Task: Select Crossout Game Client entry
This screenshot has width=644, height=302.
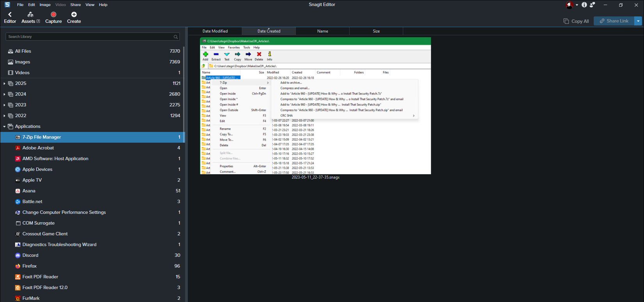Action: click(92, 234)
